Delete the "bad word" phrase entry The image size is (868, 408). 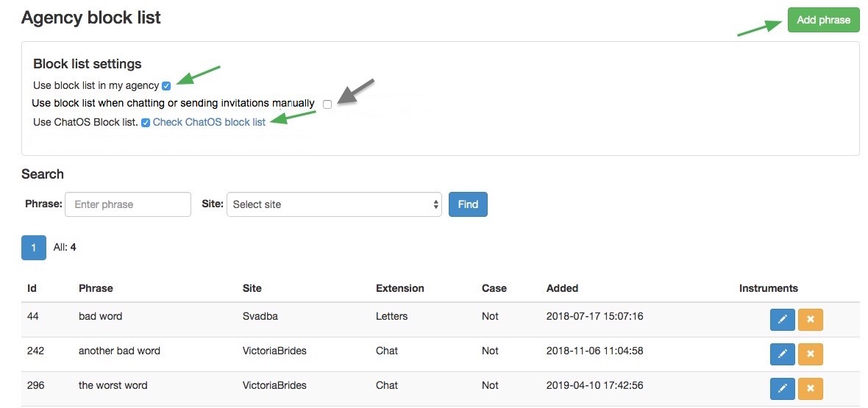click(811, 320)
